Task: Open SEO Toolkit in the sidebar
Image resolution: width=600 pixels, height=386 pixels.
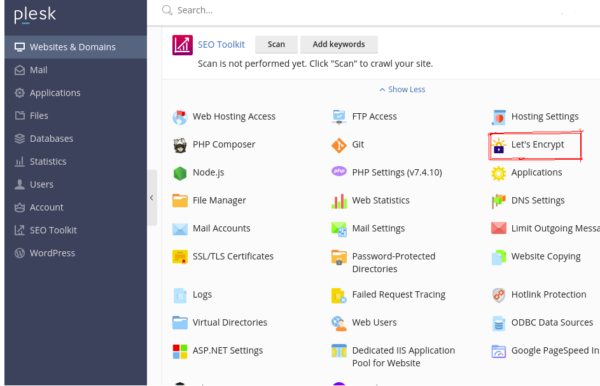Action: coord(75,230)
